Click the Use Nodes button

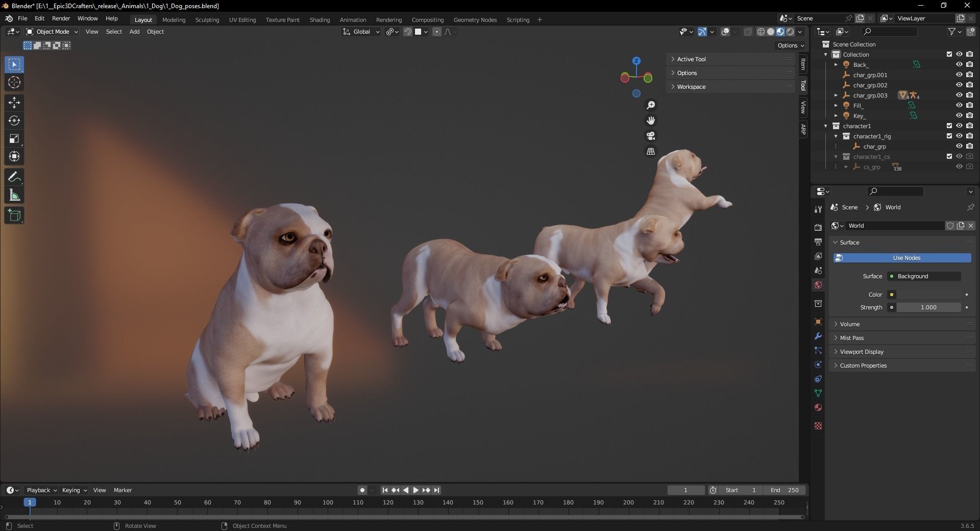pos(902,258)
